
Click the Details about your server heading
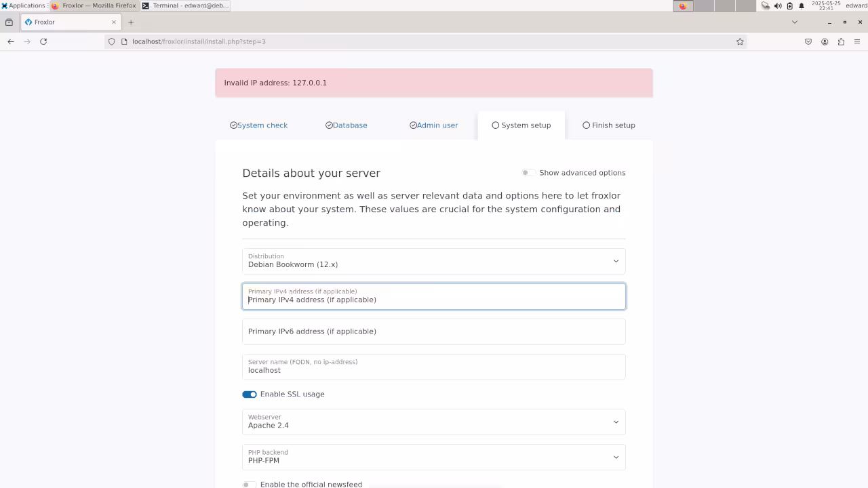(311, 173)
